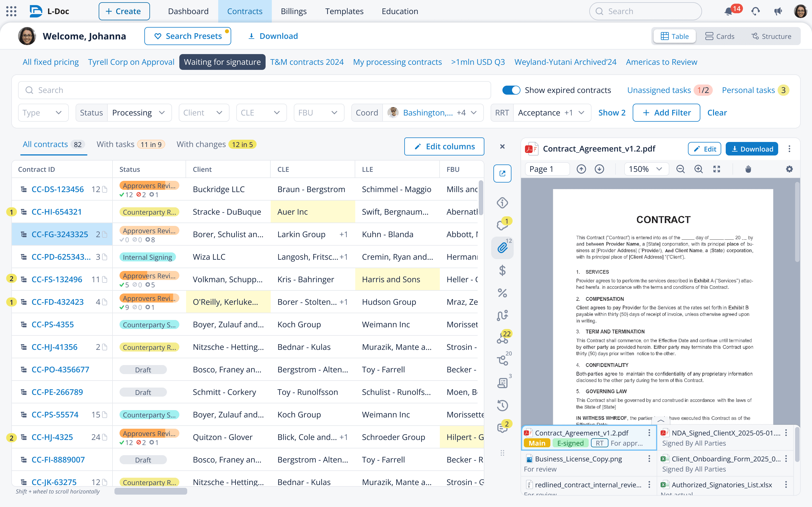812x507 pixels.
Task: Click the percent sidebar icon
Action: [502, 293]
